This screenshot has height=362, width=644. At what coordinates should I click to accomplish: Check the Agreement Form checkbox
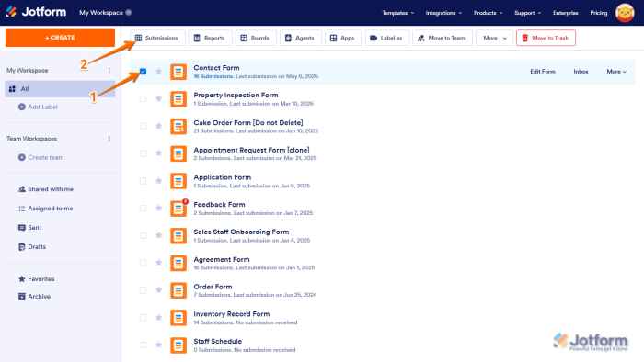click(143, 263)
